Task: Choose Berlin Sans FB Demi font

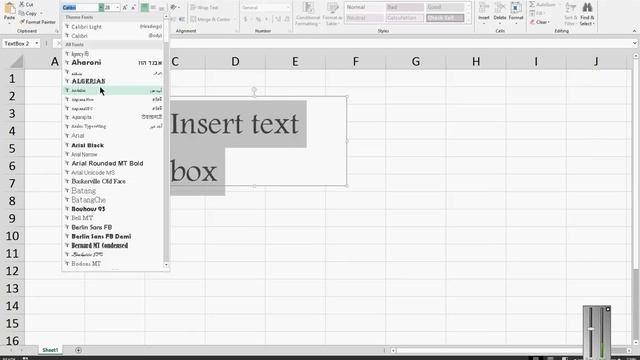Action: coord(113,236)
